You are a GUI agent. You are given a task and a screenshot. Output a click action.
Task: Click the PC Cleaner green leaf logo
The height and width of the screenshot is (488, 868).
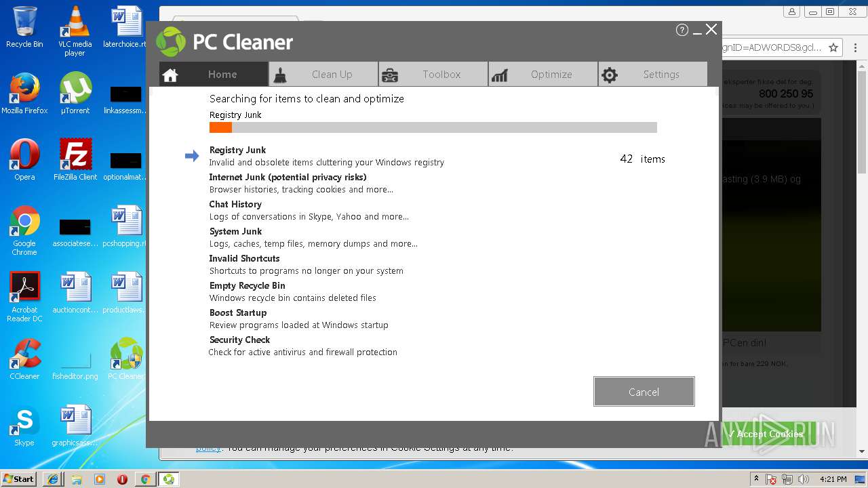pos(171,42)
